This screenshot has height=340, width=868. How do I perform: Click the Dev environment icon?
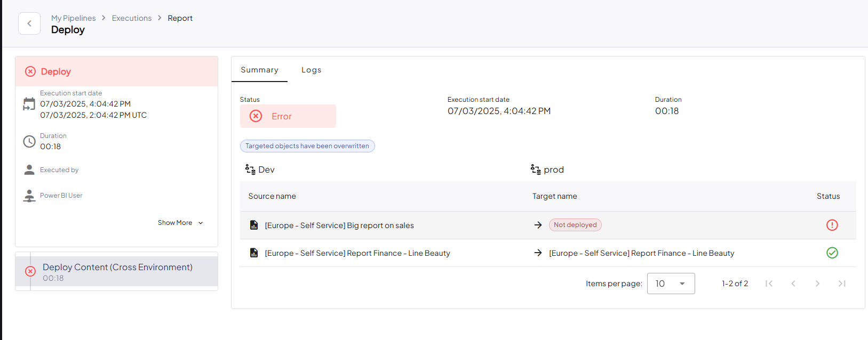pyautogui.click(x=250, y=169)
